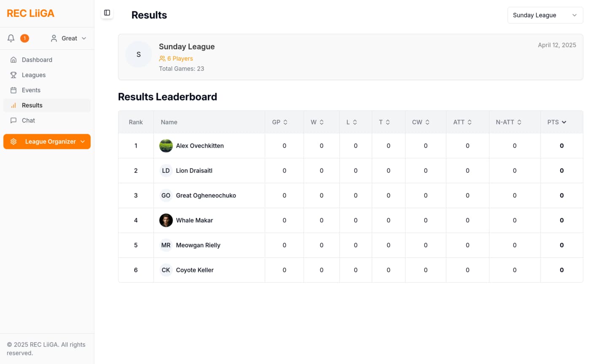Click the League Organizer gear icon
This screenshot has width=607, height=364.
(13, 142)
